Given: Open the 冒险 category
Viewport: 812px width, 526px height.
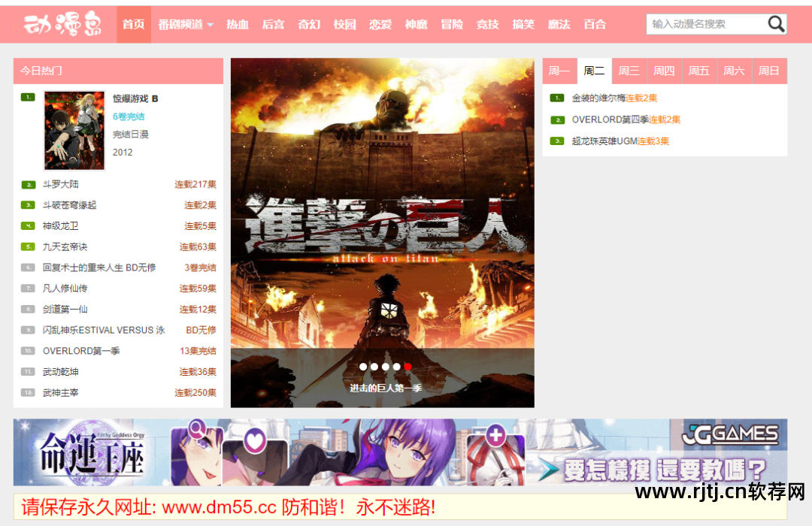Looking at the screenshot, I should (452, 24).
